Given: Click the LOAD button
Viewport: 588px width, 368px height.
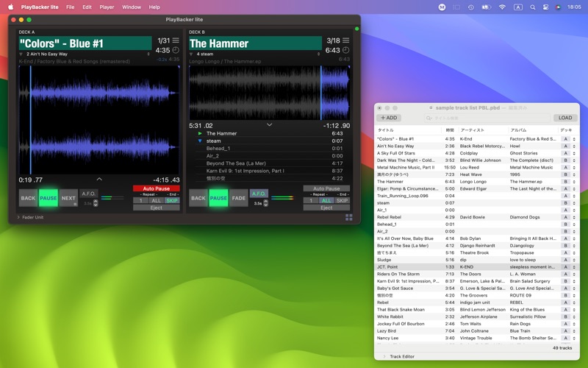Looking at the screenshot, I should [x=564, y=118].
